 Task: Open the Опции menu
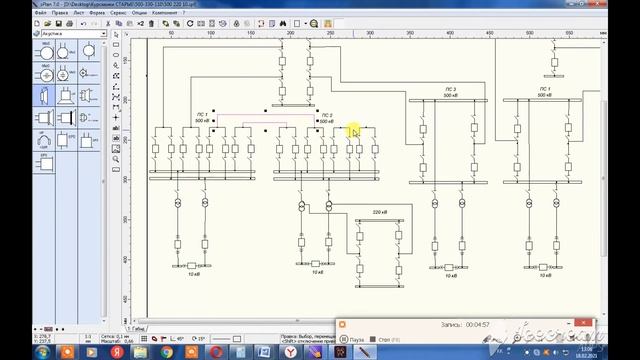pyautogui.click(x=139, y=13)
